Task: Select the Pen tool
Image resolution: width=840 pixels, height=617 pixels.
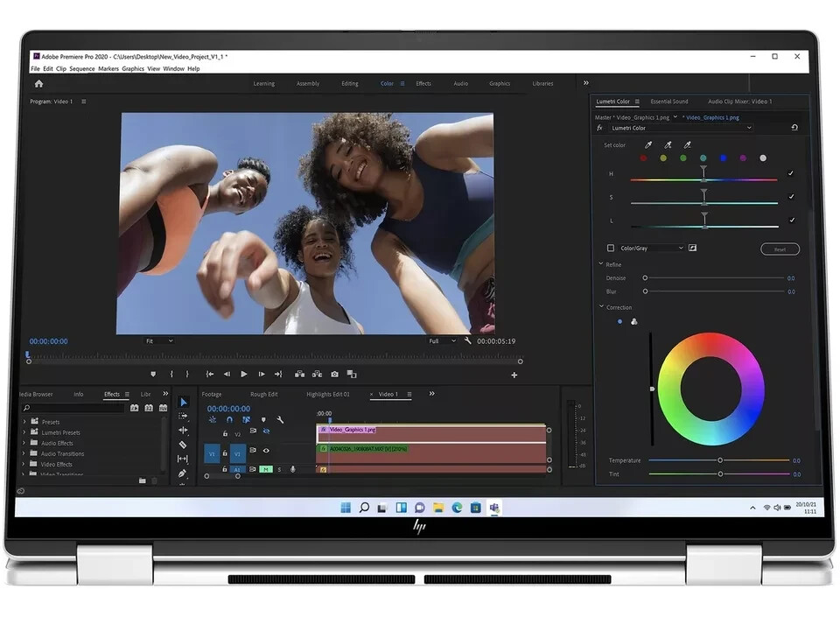Action: point(183,473)
